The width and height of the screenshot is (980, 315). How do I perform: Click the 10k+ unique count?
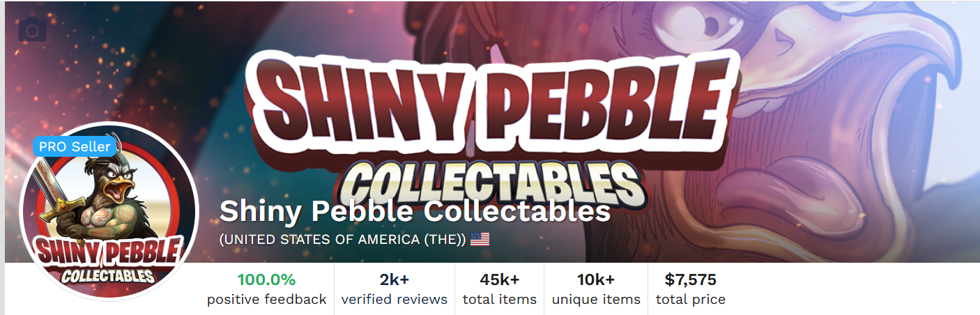click(596, 280)
